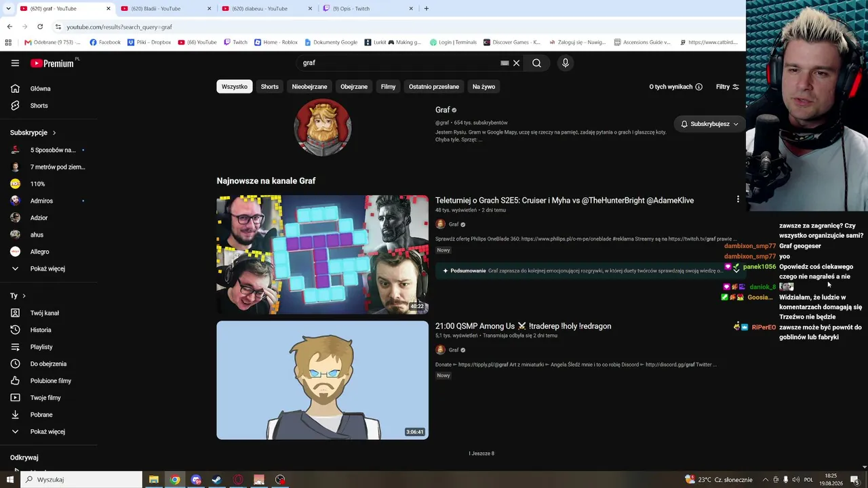Play the QSMP Among Us stream thumbnail
Viewport: 868px width, 488px height.
[x=323, y=380]
